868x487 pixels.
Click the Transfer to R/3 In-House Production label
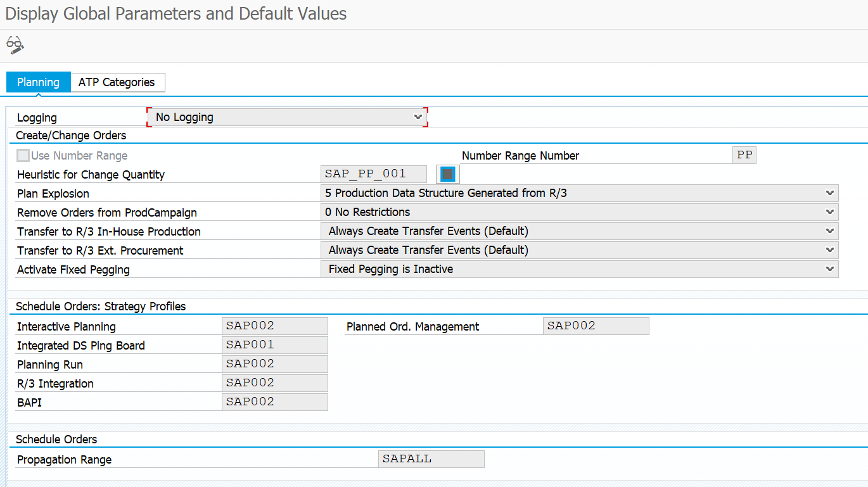coord(109,232)
